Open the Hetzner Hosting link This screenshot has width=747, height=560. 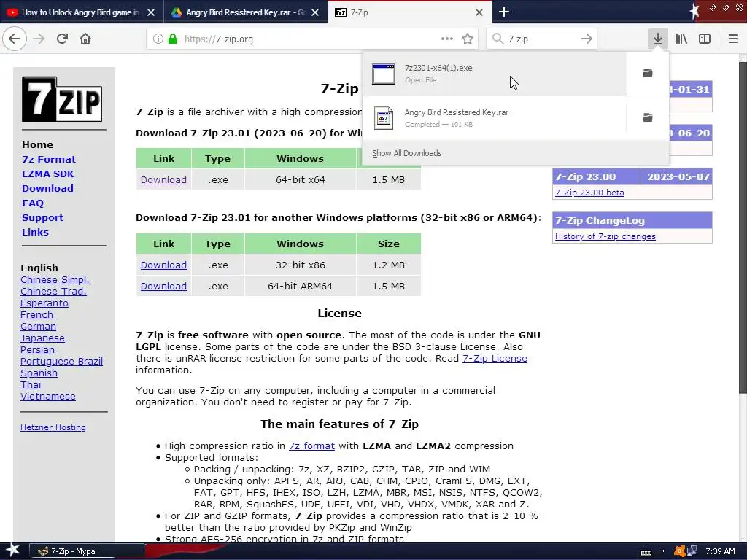53,427
